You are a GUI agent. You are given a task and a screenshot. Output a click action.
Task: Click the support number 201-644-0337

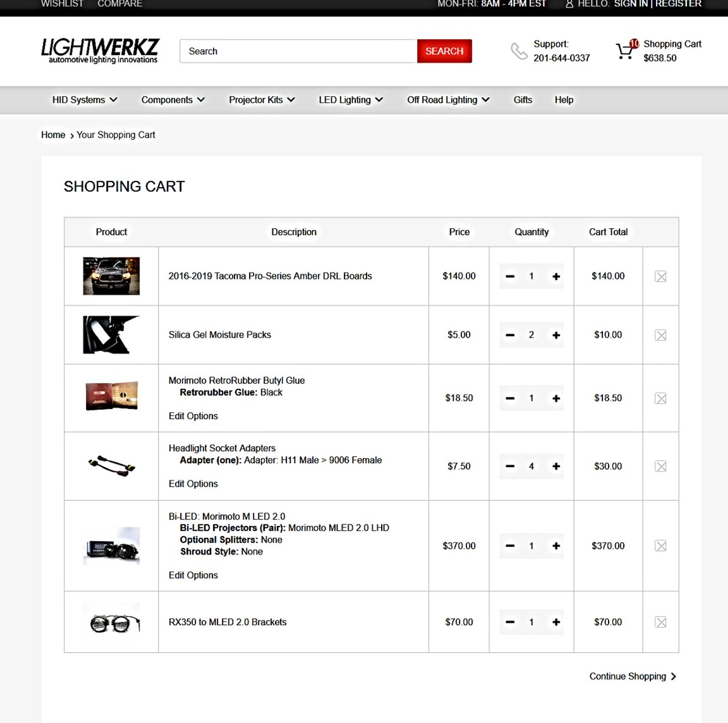point(562,58)
